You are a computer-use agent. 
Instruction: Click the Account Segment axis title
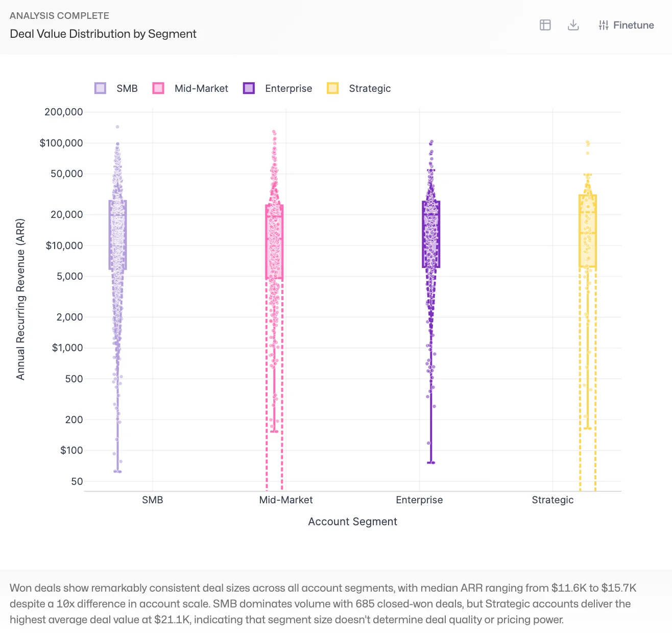coord(352,521)
